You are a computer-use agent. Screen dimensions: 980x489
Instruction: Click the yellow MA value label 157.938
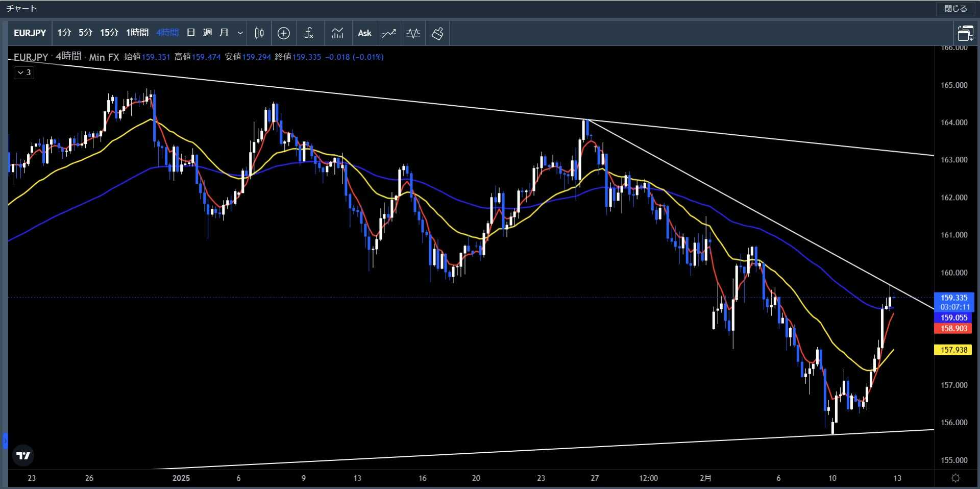coord(954,350)
